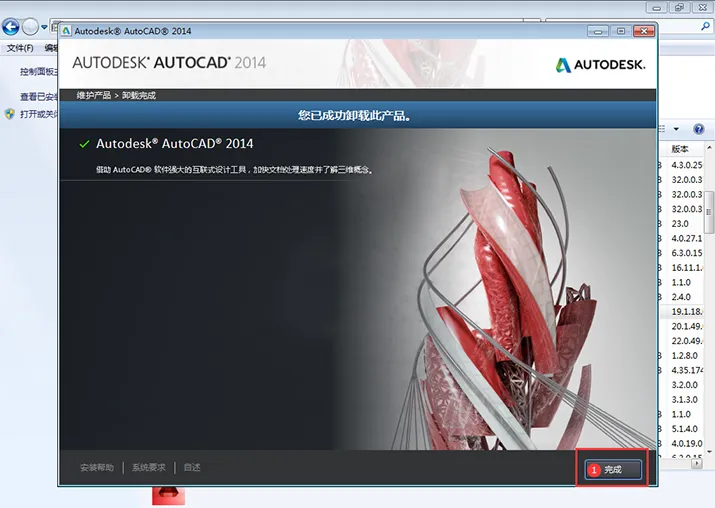Minimize the AutoCAD 2014 installer window

[598, 31]
